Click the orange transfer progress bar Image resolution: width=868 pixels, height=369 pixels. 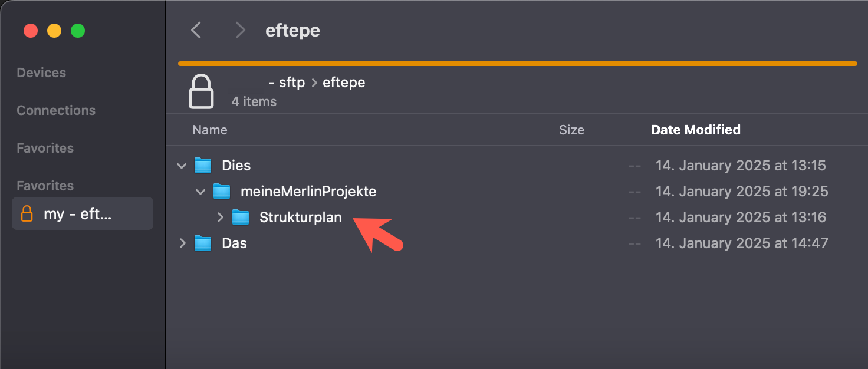point(517,63)
